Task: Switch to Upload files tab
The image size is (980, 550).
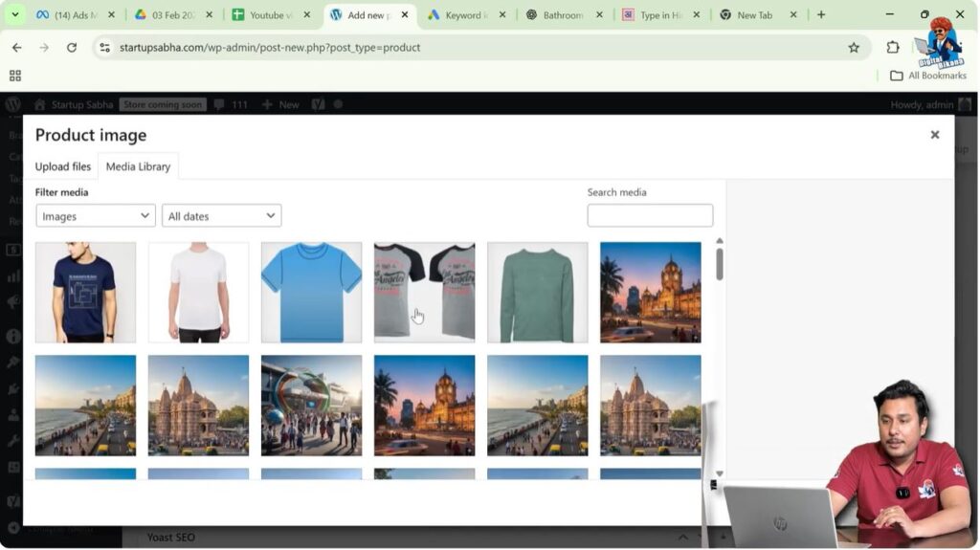Action: tap(62, 166)
